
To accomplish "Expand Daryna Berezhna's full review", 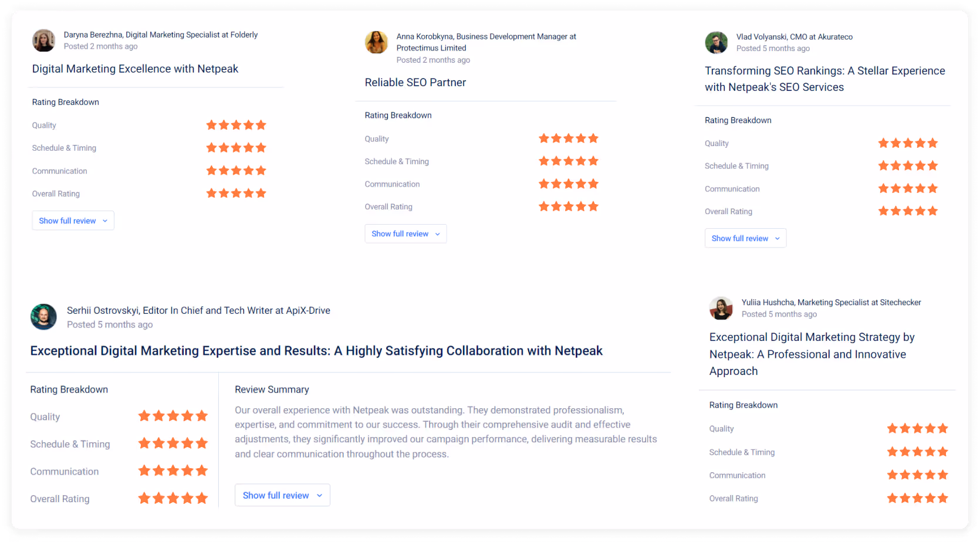I will point(73,221).
